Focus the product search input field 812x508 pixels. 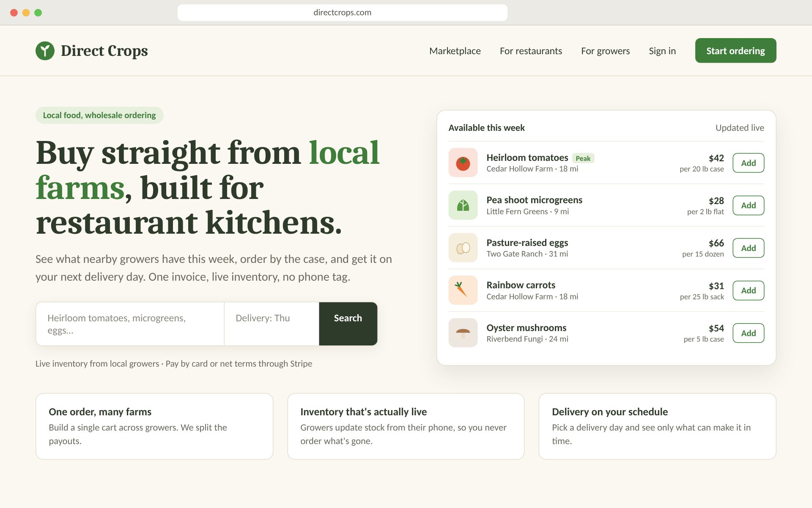click(130, 324)
